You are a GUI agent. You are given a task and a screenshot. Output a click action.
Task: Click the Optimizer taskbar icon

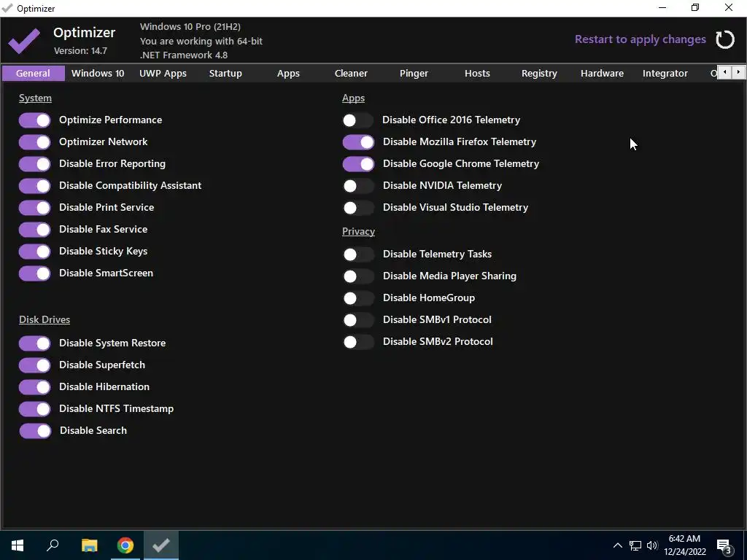click(161, 545)
